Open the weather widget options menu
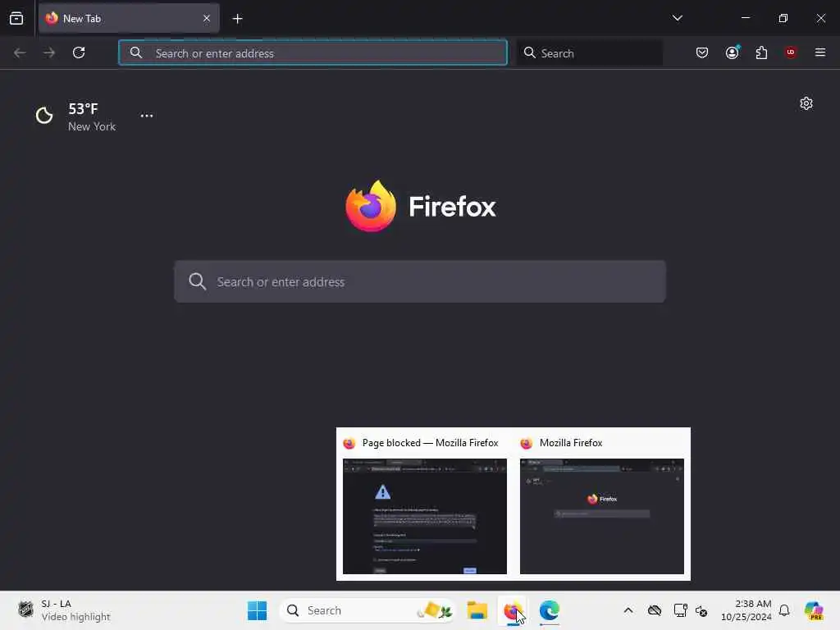 coord(147,115)
